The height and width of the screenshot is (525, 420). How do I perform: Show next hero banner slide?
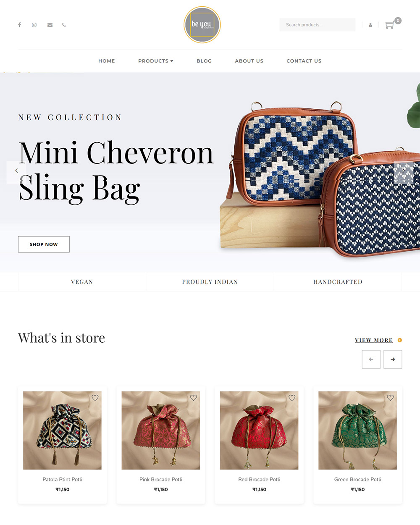404,171
